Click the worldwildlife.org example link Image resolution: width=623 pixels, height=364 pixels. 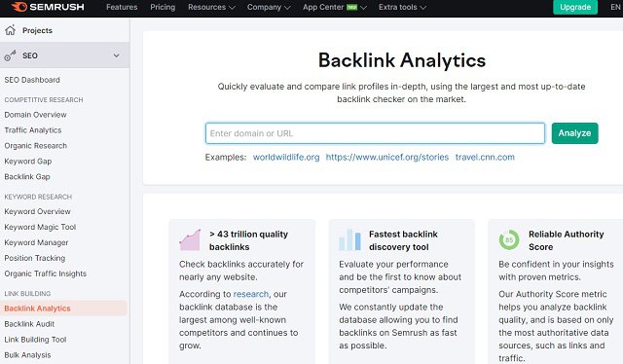pyautogui.click(x=286, y=157)
